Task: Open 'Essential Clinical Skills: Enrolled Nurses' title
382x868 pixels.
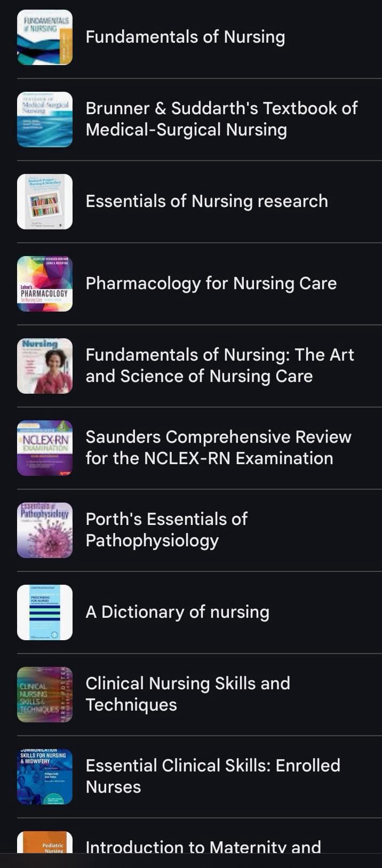Action: coord(212,776)
